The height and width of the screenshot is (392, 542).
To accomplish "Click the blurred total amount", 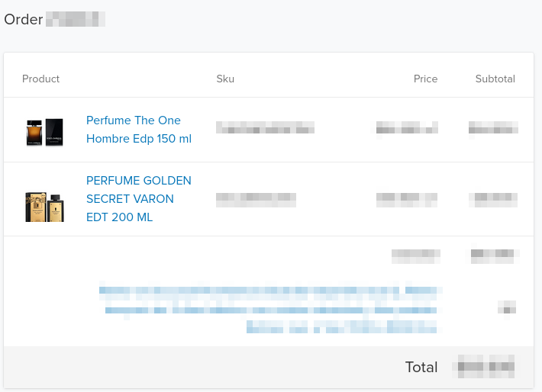I will coord(485,368).
